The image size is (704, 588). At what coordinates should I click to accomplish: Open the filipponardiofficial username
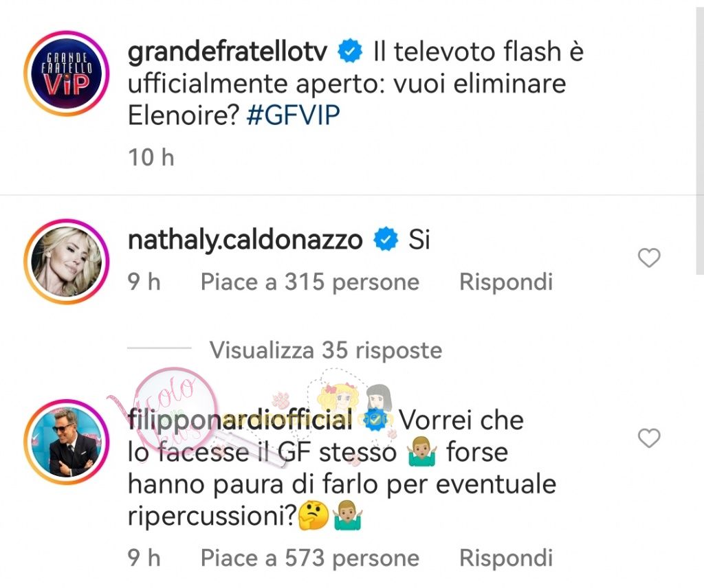(x=240, y=420)
